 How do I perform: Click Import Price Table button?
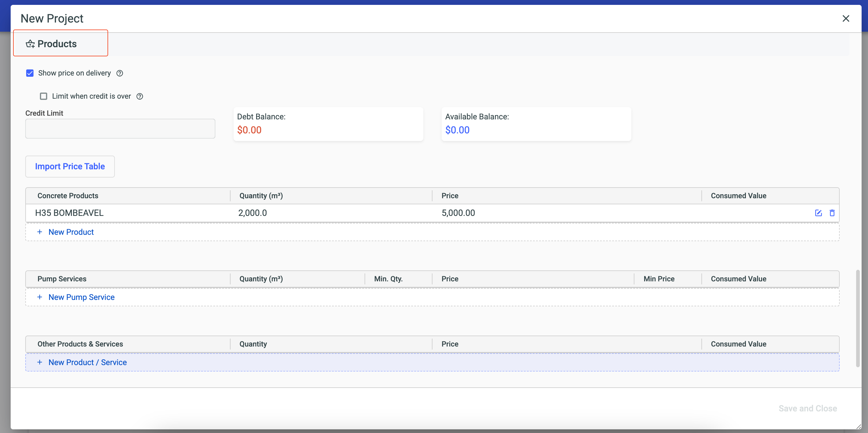(x=70, y=166)
